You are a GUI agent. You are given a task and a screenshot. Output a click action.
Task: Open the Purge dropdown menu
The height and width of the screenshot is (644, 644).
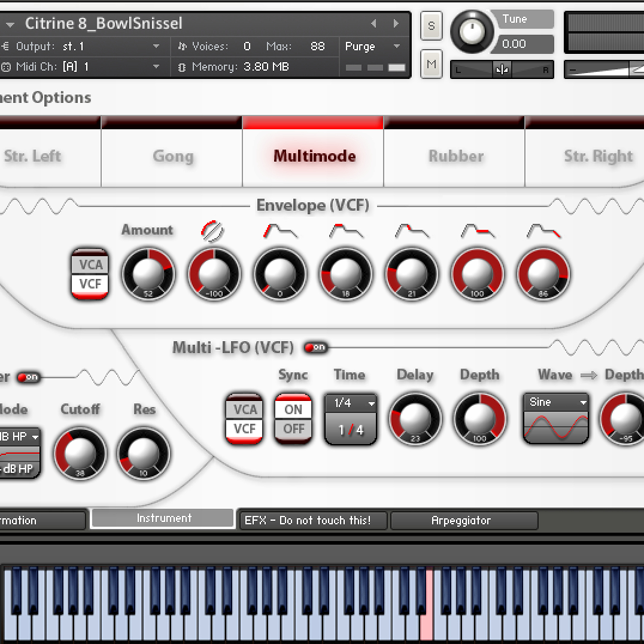tap(372, 46)
